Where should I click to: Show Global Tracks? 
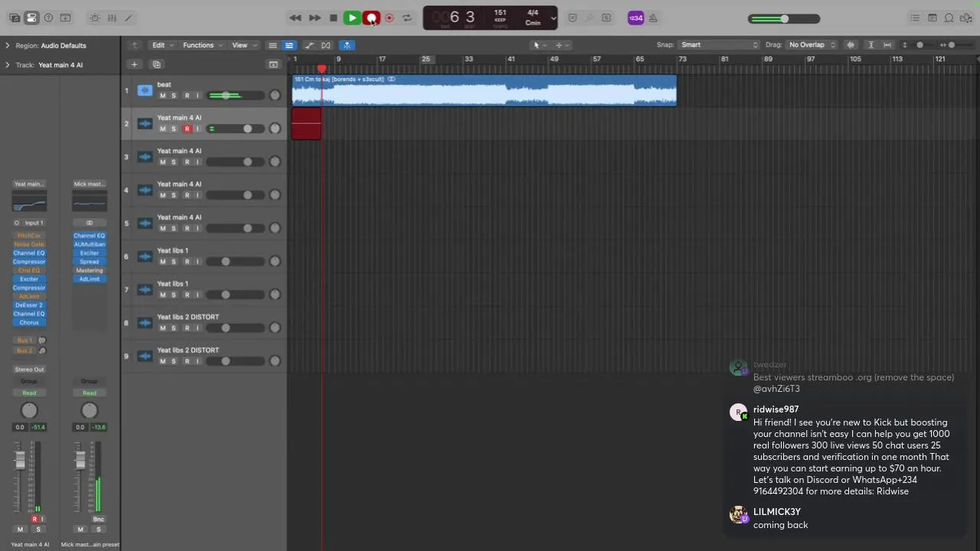pos(273,64)
